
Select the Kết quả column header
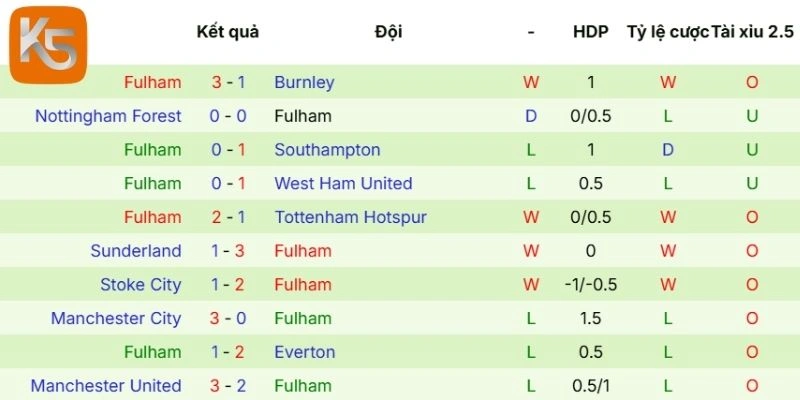[x=228, y=32]
